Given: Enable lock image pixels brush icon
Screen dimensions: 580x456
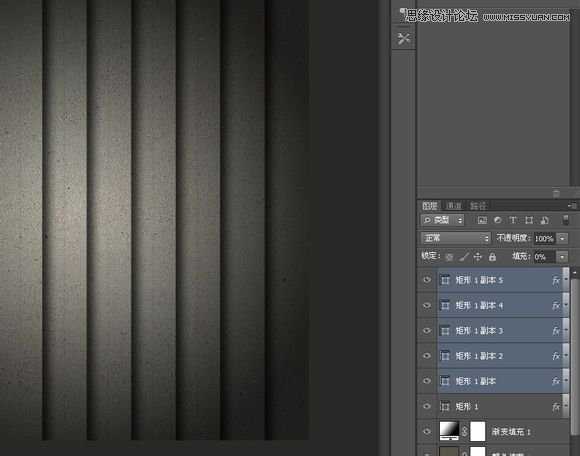Looking at the screenshot, I should coord(464,257).
